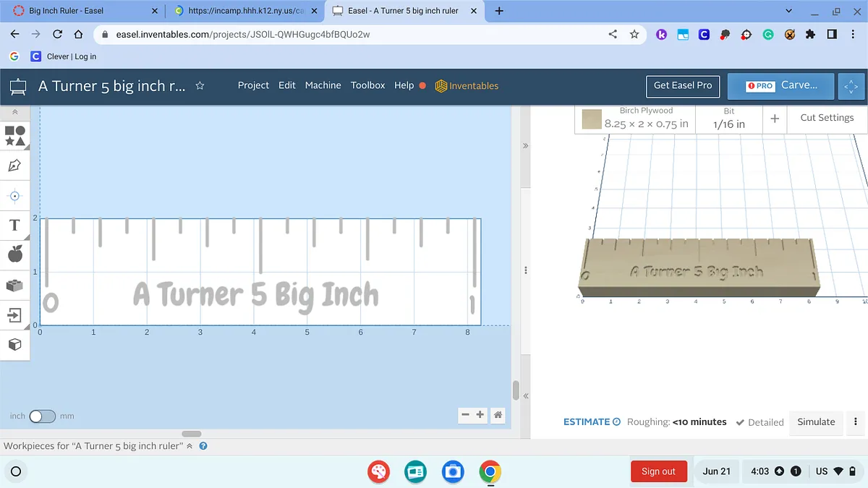Select the Shapes tool in left sidebar

tap(15, 135)
